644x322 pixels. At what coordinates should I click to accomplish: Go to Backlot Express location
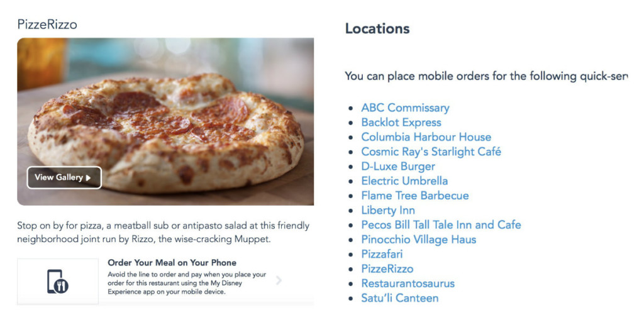pyautogui.click(x=401, y=122)
